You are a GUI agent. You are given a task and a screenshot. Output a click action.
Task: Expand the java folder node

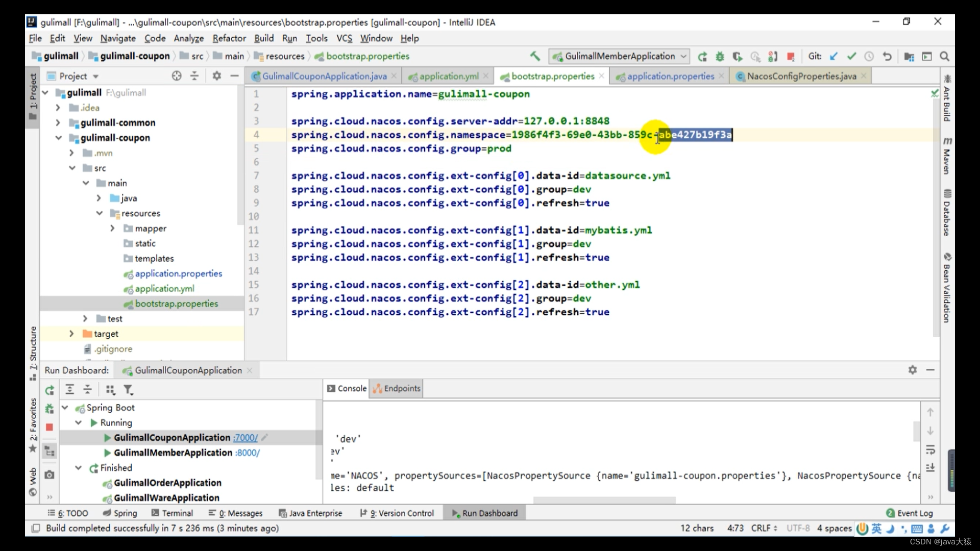[99, 198]
